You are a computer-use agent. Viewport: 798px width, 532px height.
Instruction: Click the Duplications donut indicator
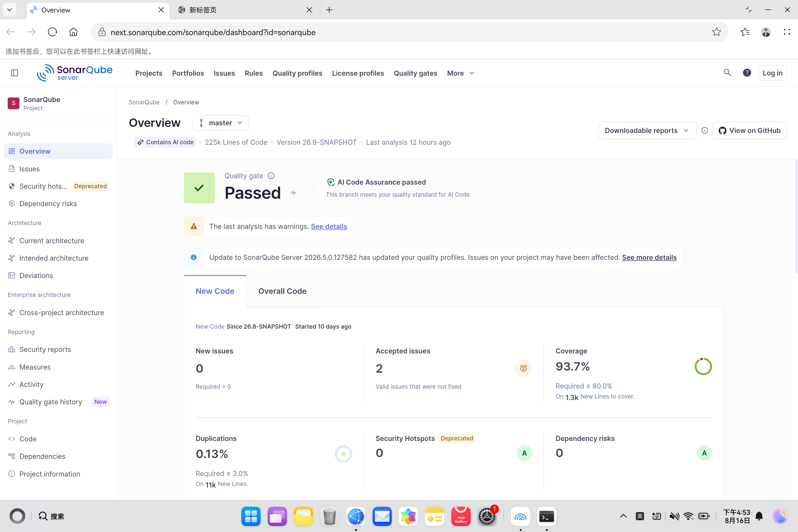click(343, 454)
